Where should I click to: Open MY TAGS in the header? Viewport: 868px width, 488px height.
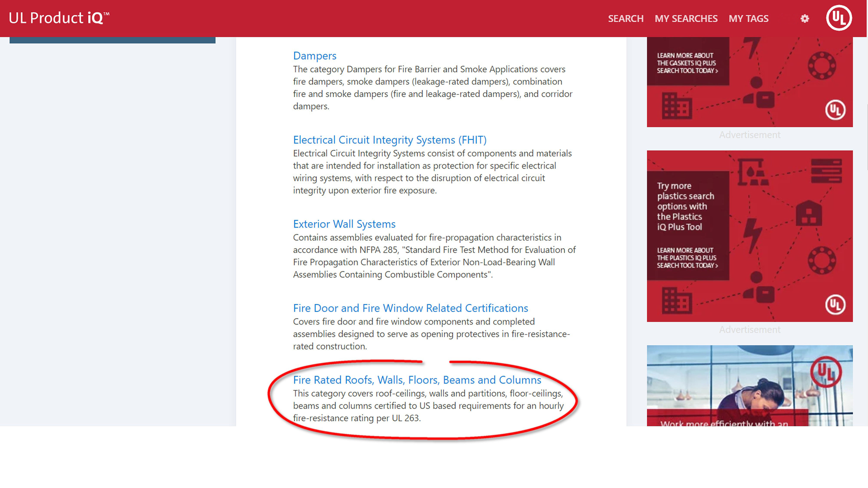click(x=749, y=18)
